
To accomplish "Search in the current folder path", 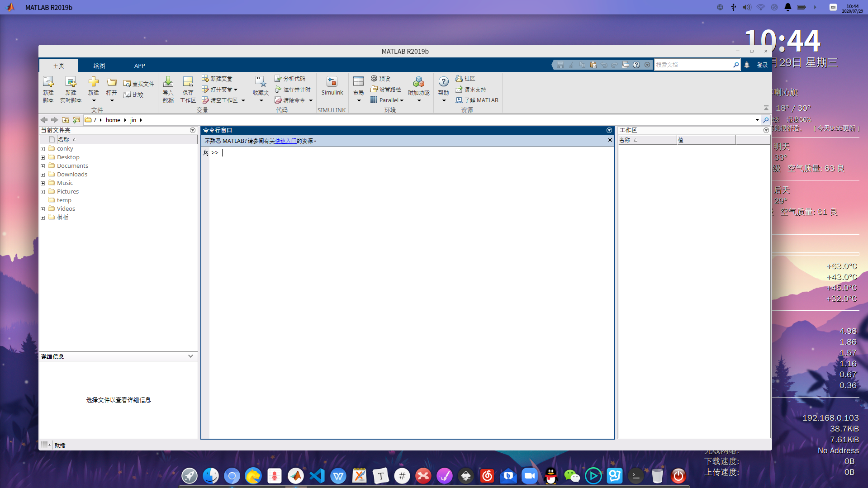I will click(766, 120).
